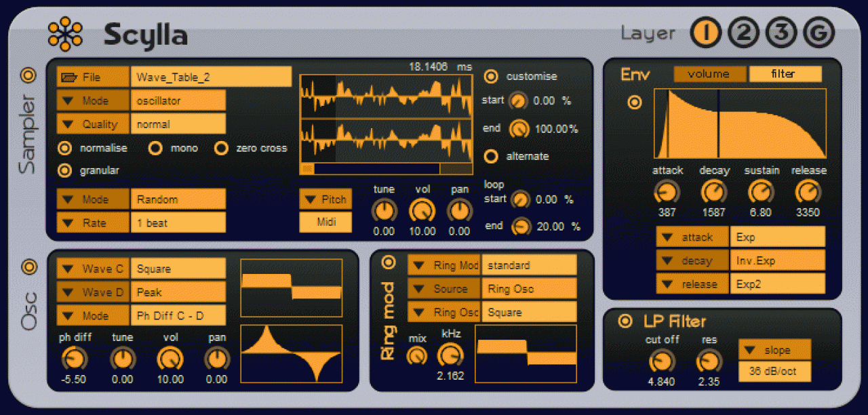Toggle the Env power button
This screenshot has height=415, width=868.
point(634,102)
